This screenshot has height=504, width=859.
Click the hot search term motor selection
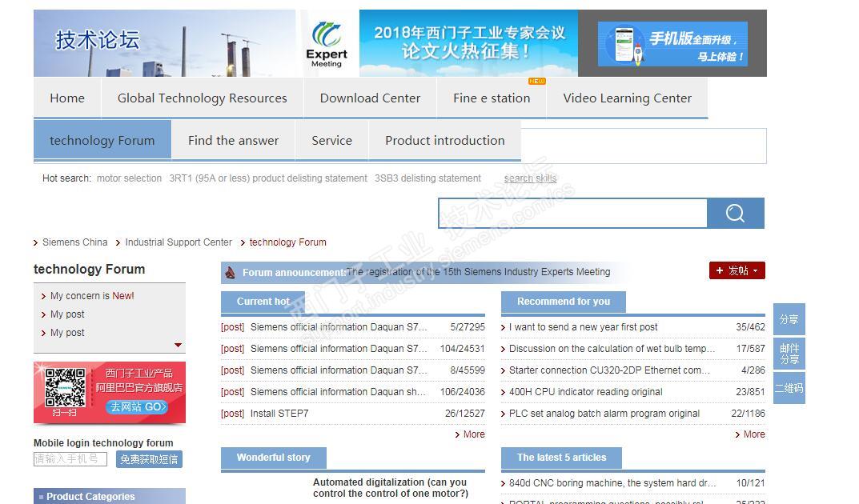[129, 178]
